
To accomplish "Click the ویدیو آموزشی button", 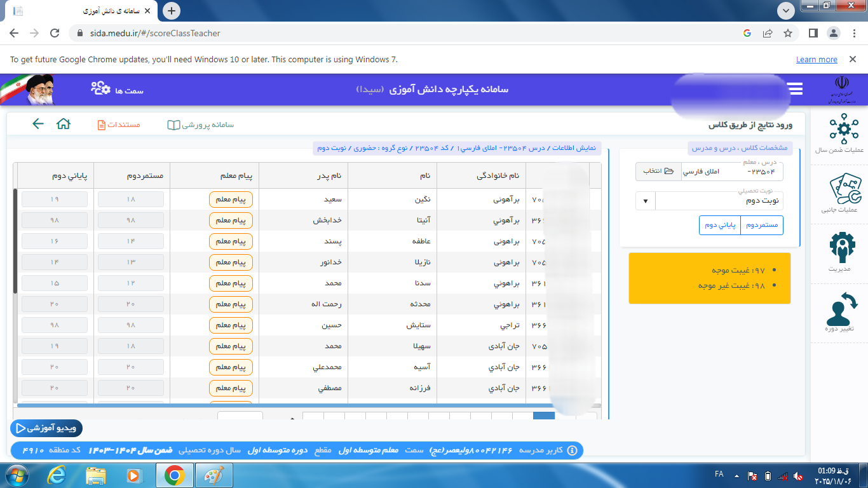I will tap(46, 428).
